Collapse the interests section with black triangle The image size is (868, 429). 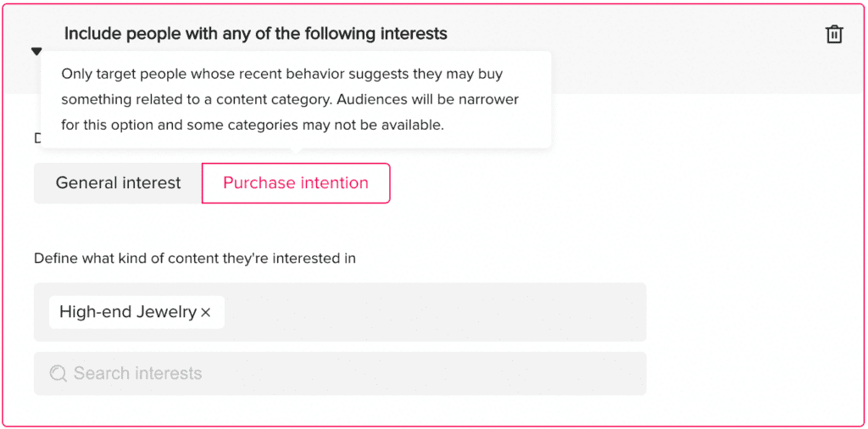36,52
